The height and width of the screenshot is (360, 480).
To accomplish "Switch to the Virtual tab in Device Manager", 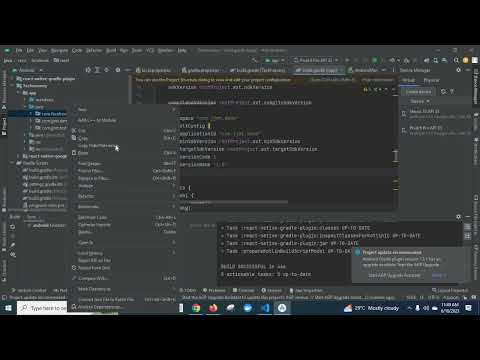I will coord(408,80).
